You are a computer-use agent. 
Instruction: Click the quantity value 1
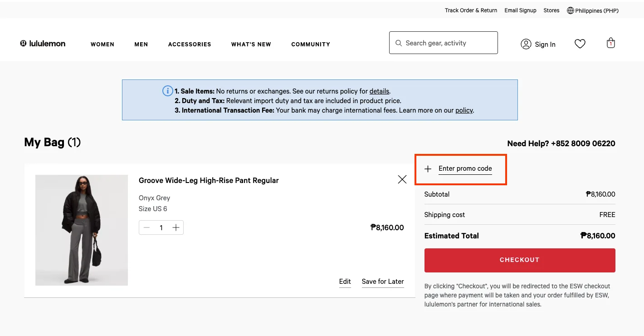click(x=161, y=228)
